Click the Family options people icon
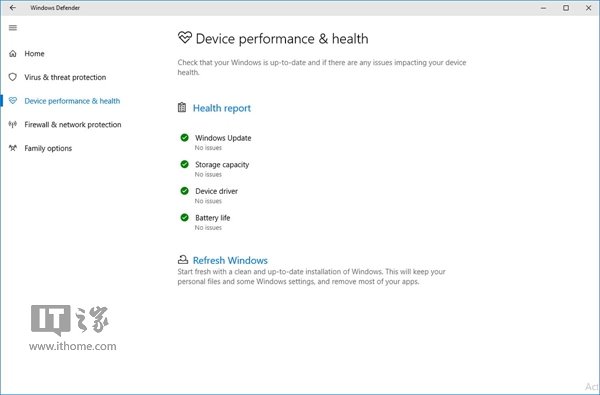The width and height of the screenshot is (600, 395). [x=13, y=148]
